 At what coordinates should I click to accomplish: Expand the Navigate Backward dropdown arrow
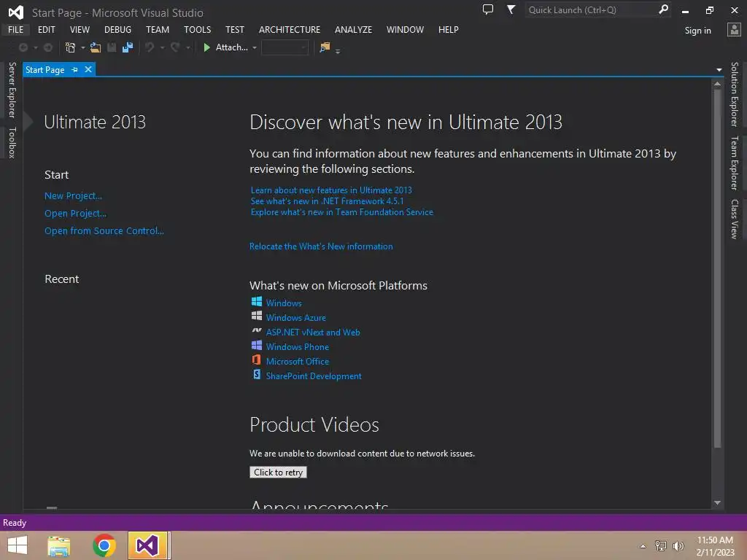35,47
